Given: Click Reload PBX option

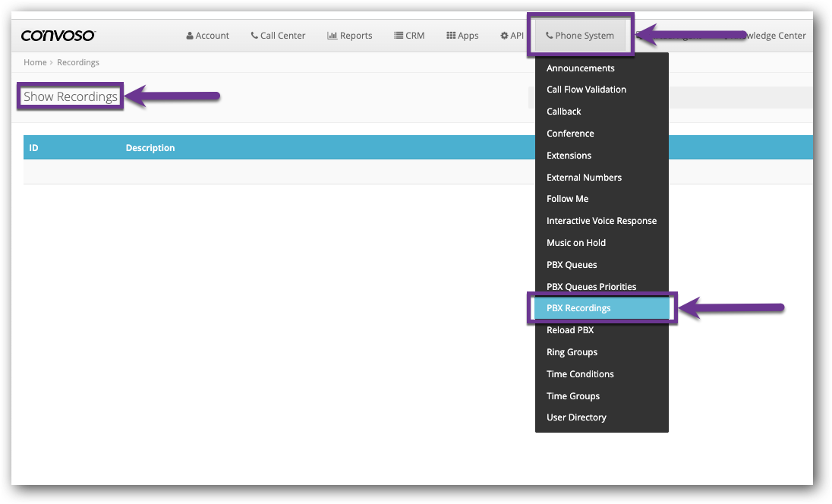Looking at the screenshot, I should tap(569, 330).
